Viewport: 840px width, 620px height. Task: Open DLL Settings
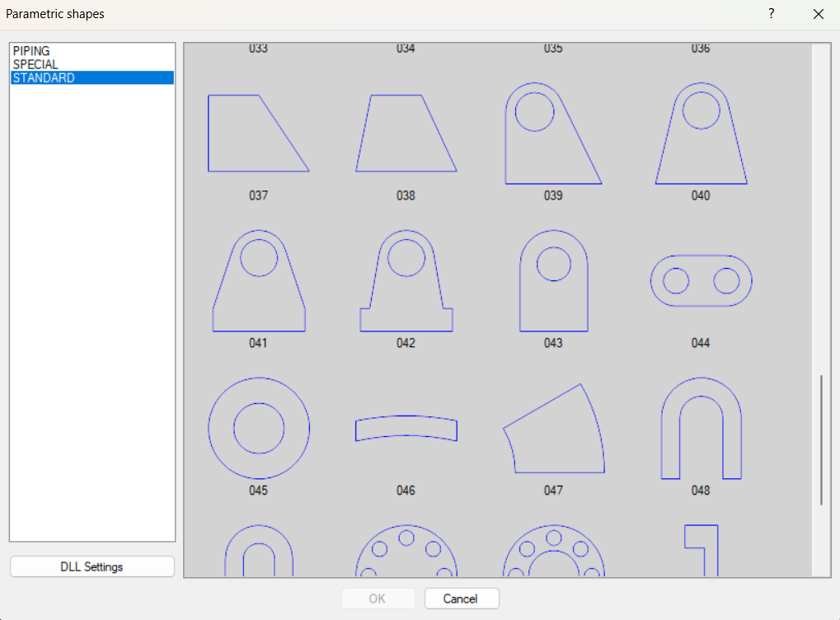[x=92, y=566]
